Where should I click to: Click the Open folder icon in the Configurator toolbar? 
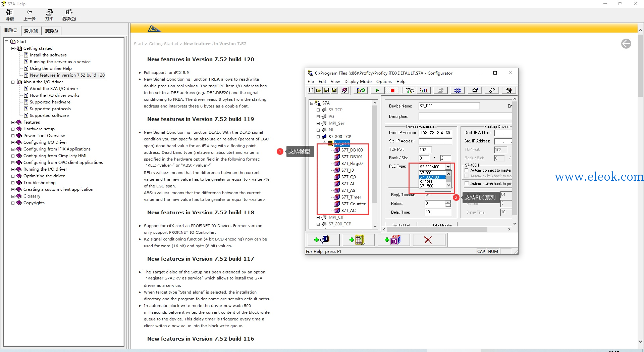click(x=319, y=90)
